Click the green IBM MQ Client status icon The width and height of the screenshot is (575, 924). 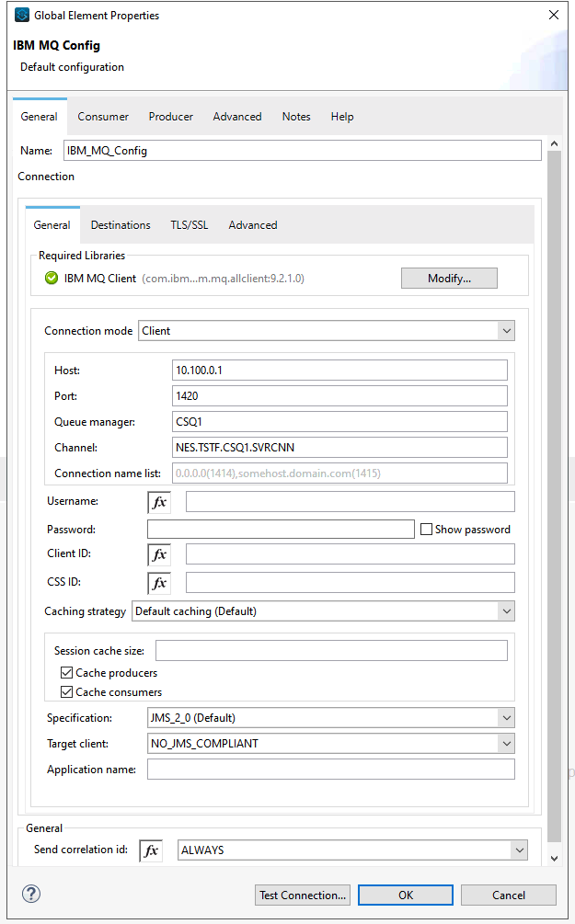tap(52, 278)
